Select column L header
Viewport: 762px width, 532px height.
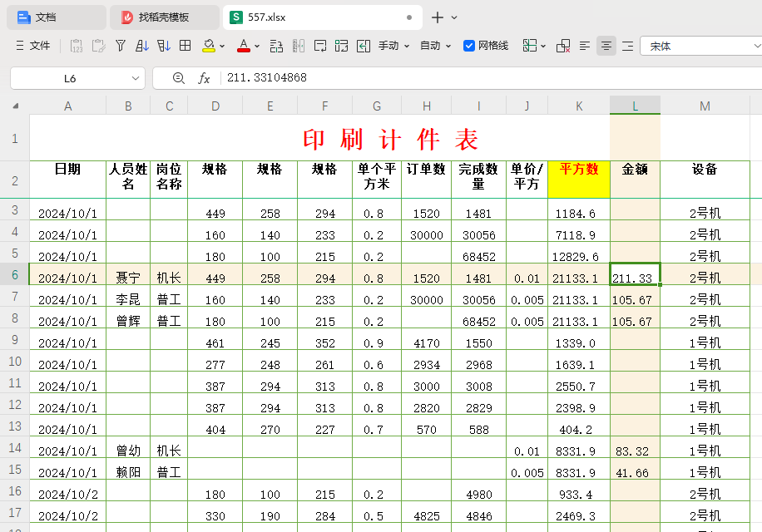click(635, 106)
